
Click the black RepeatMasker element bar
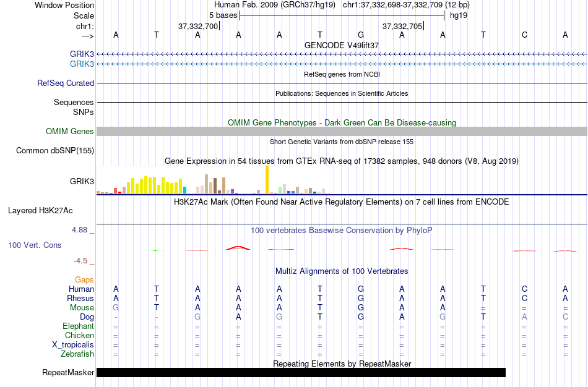pyautogui.click(x=301, y=372)
